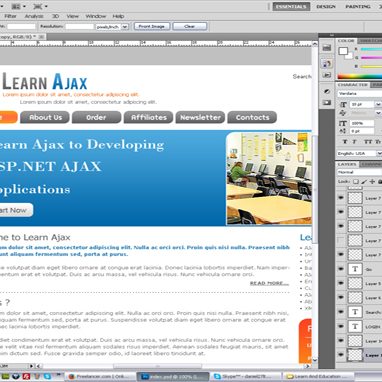The width and height of the screenshot is (382, 382).
Task: Enable lock image pixels brush icon
Action: pyautogui.click(x=364, y=182)
